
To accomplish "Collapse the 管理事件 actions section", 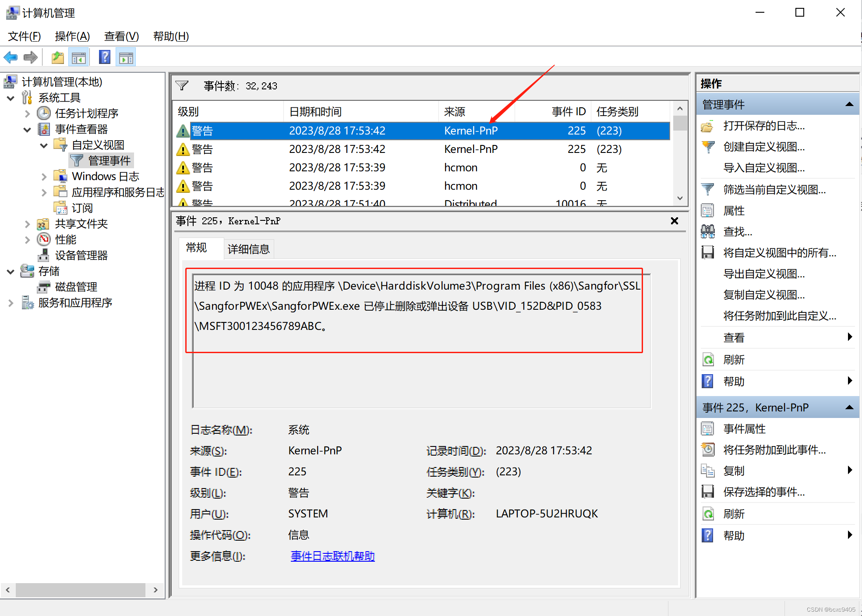I will click(849, 104).
